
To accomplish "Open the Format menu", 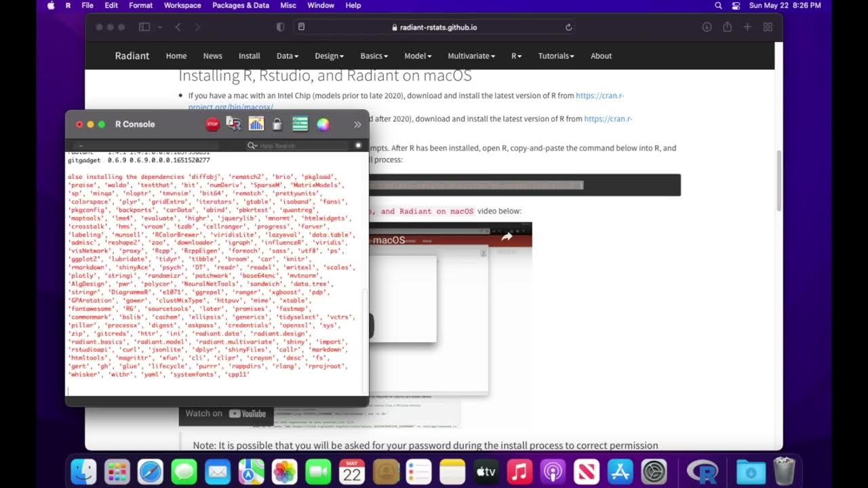I will click(x=141, y=5).
